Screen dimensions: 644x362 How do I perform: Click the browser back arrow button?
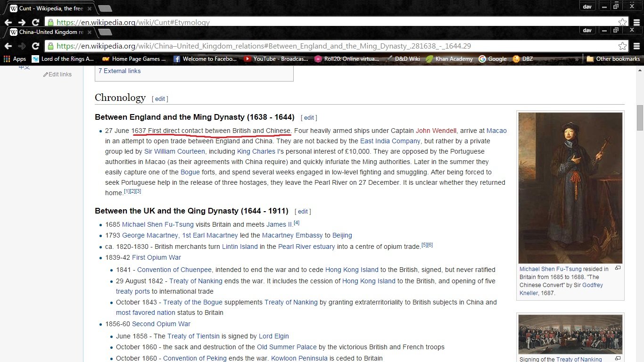click(x=8, y=46)
